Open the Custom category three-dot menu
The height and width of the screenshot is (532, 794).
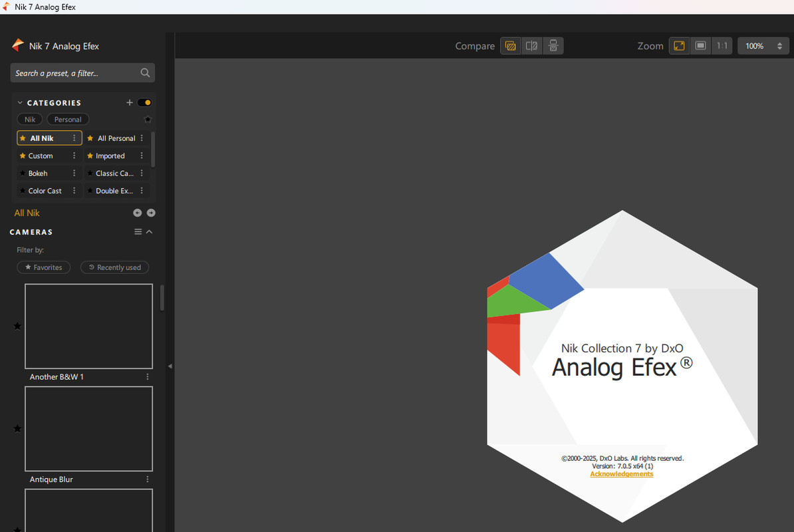point(74,156)
